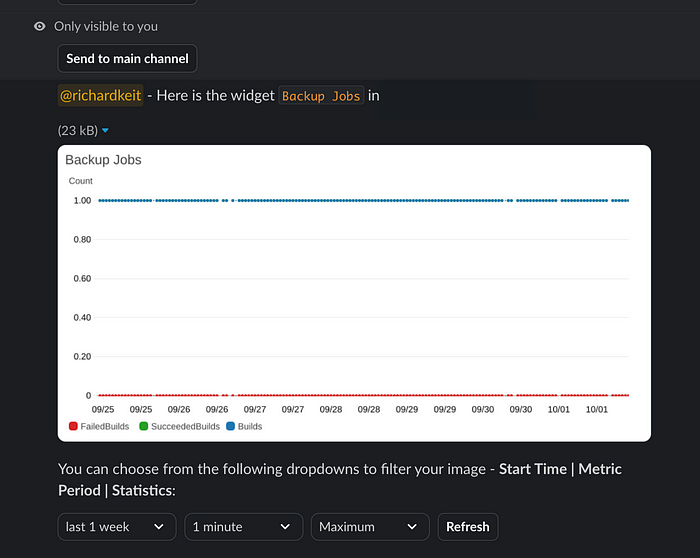
Task: Click the Backup Jobs widget name tag
Action: pyautogui.click(x=321, y=96)
